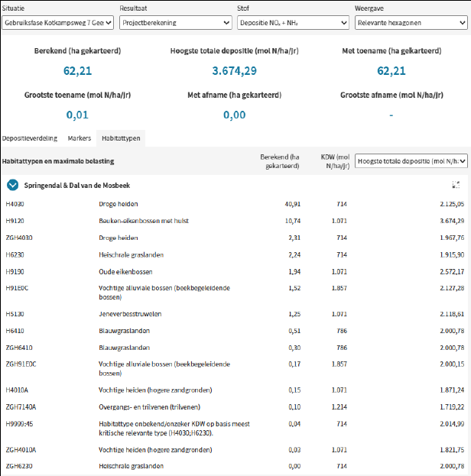Click Beuken-eikenbossen met hulst name
This screenshot has width=471, height=476.
(144, 221)
